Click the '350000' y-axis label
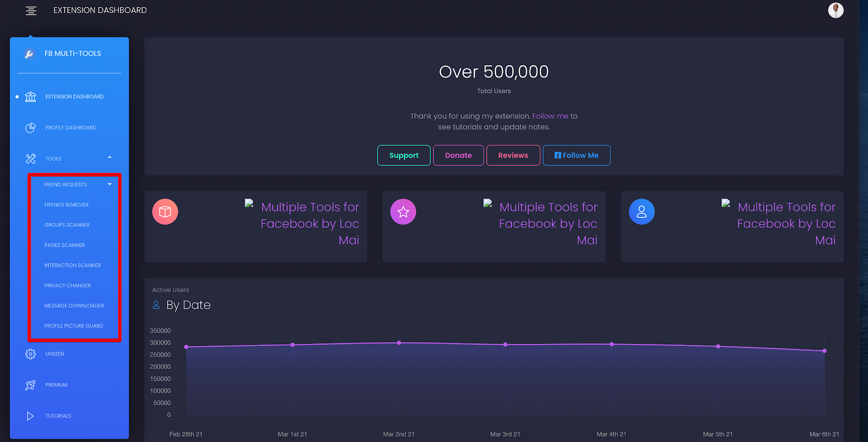This screenshot has height=442, width=868. 160,331
